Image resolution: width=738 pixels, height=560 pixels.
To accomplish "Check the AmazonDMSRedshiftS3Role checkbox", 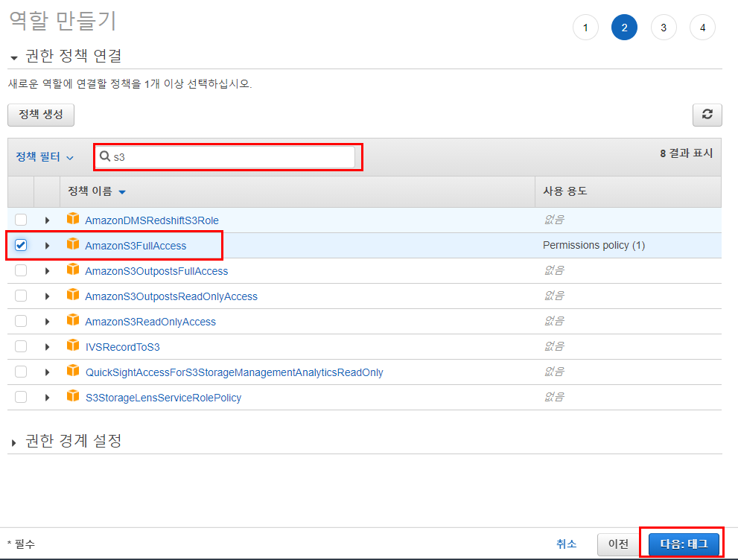I will click(21, 220).
